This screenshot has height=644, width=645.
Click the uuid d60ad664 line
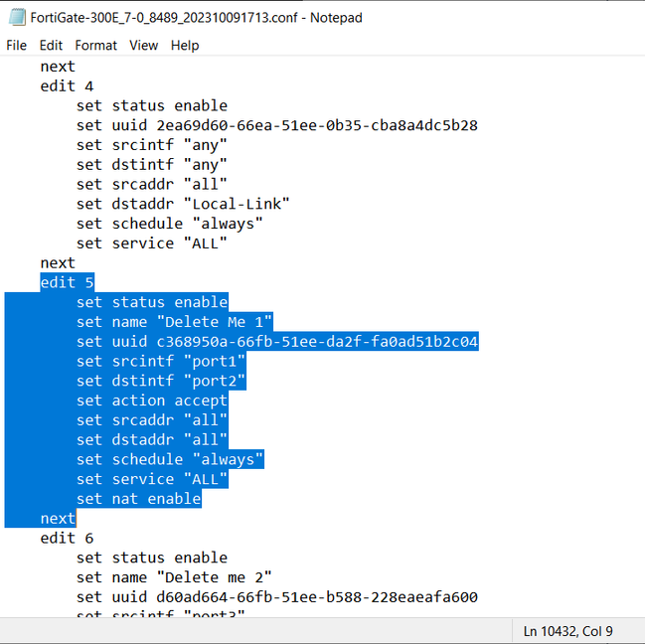[277, 597]
